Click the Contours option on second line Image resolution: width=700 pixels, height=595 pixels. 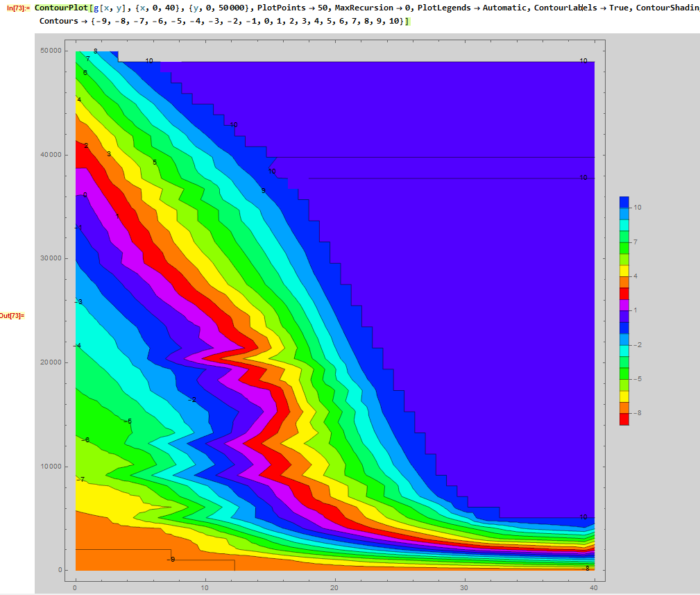click(59, 21)
